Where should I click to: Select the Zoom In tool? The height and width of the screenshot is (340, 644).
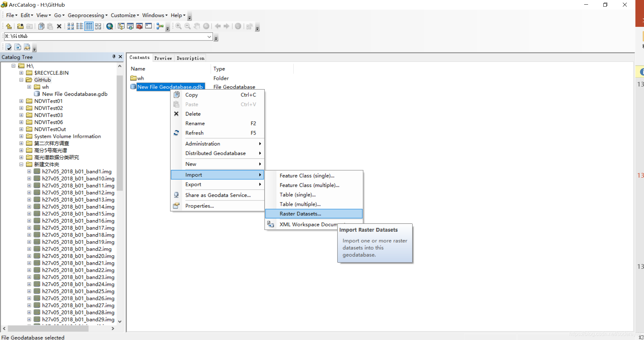coord(178,26)
